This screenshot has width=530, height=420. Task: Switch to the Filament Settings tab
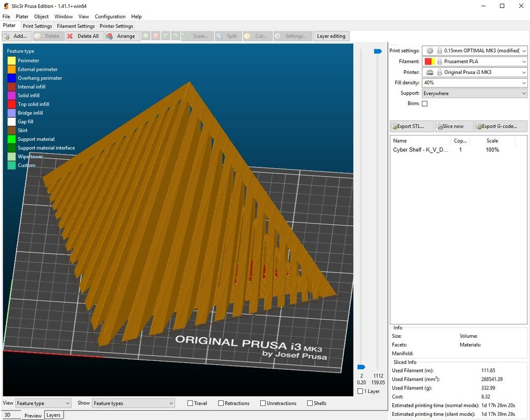click(76, 26)
